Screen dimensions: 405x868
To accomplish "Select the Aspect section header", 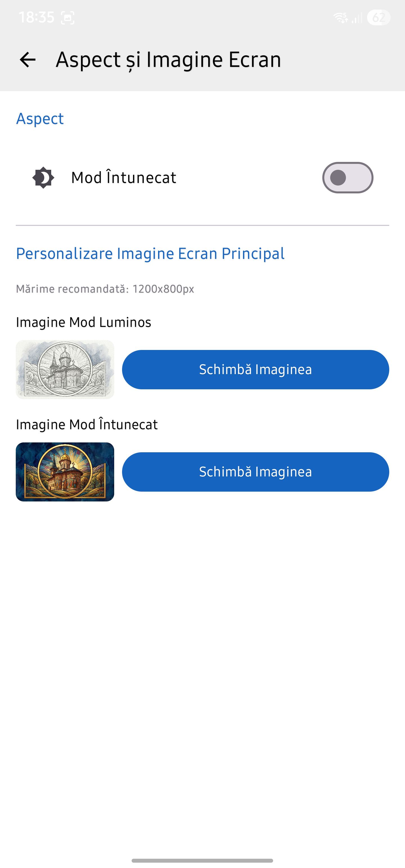I will pyautogui.click(x=40, y=119).
